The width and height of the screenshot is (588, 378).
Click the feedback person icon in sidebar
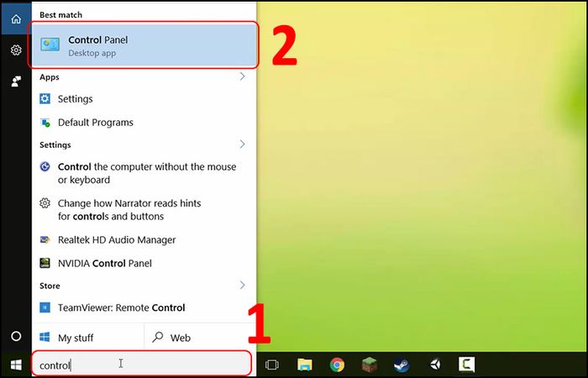coord(16,81)
